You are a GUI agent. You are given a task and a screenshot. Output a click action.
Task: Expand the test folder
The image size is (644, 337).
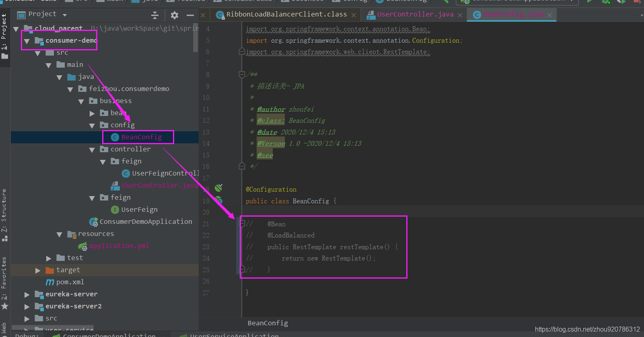coord(49,258)
